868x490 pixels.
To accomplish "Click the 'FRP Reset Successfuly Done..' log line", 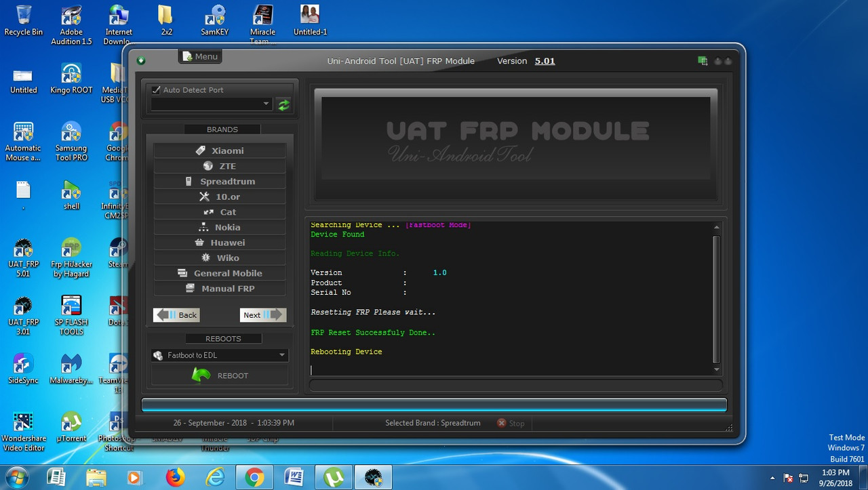I will click(373, 333).
